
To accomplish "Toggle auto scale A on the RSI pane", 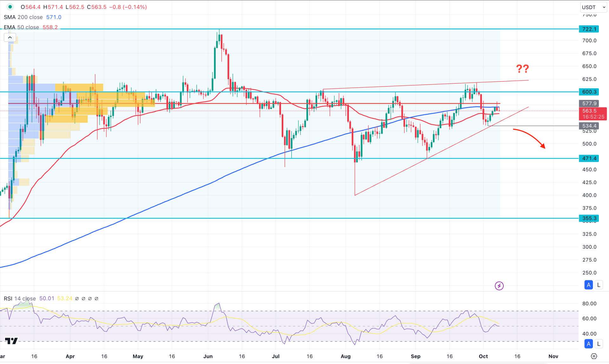I will point(589,344).
